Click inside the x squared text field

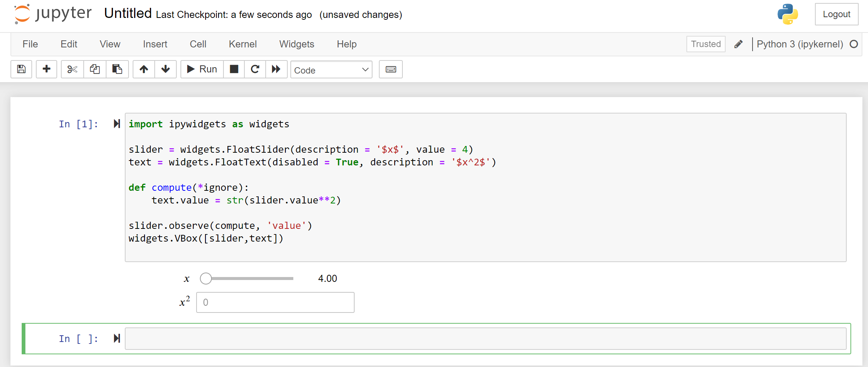coord(275,302)
